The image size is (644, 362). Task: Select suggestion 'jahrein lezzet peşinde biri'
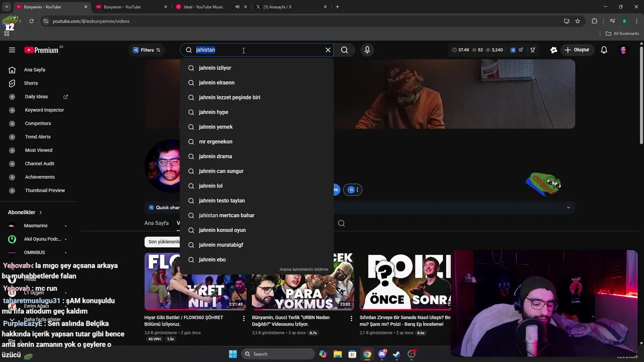click(x=257, y=98)
